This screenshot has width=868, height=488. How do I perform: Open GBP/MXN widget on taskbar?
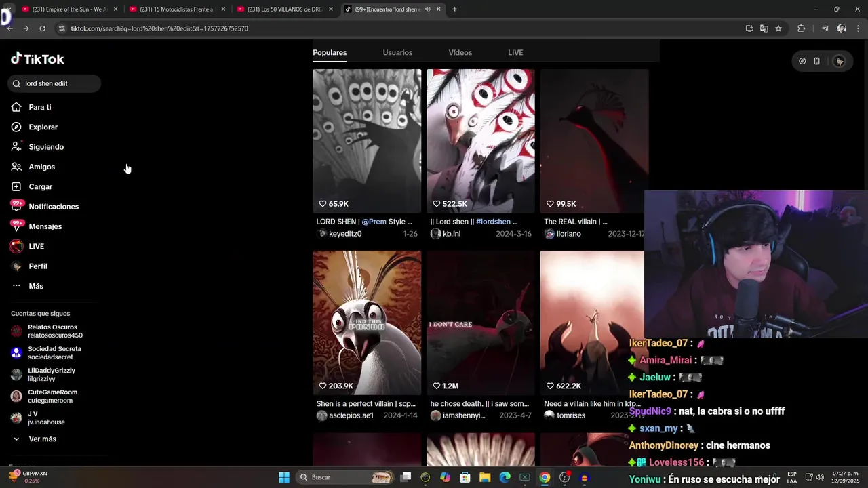[28, 476]
